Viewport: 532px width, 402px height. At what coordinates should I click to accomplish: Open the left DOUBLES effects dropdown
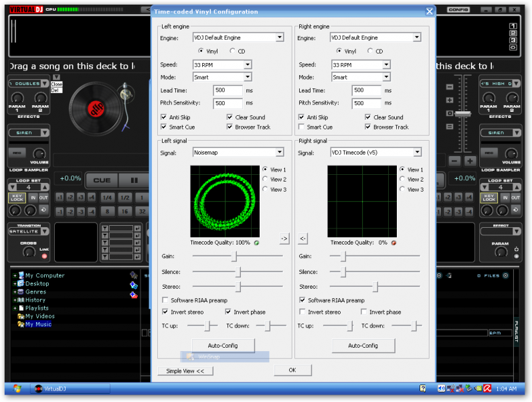coord(45,84)
